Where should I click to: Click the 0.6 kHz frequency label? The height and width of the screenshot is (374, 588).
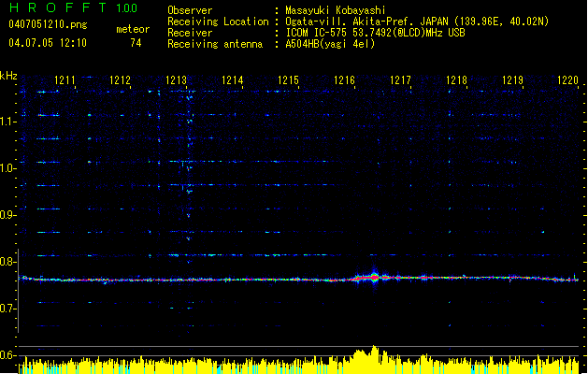coord(8,355)
